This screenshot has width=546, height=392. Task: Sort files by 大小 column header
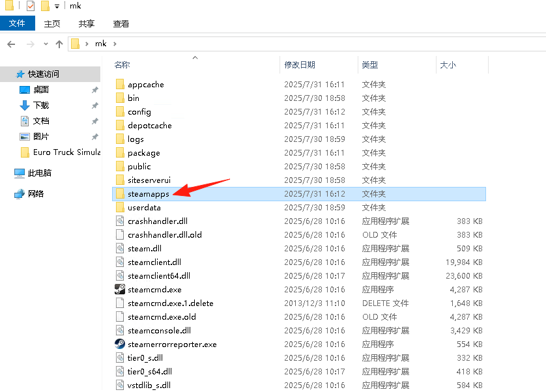pyautogui.click(x=448, y=64)
